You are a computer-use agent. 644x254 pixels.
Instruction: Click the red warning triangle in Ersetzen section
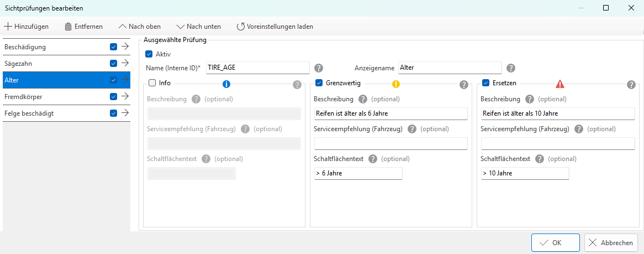560,84
